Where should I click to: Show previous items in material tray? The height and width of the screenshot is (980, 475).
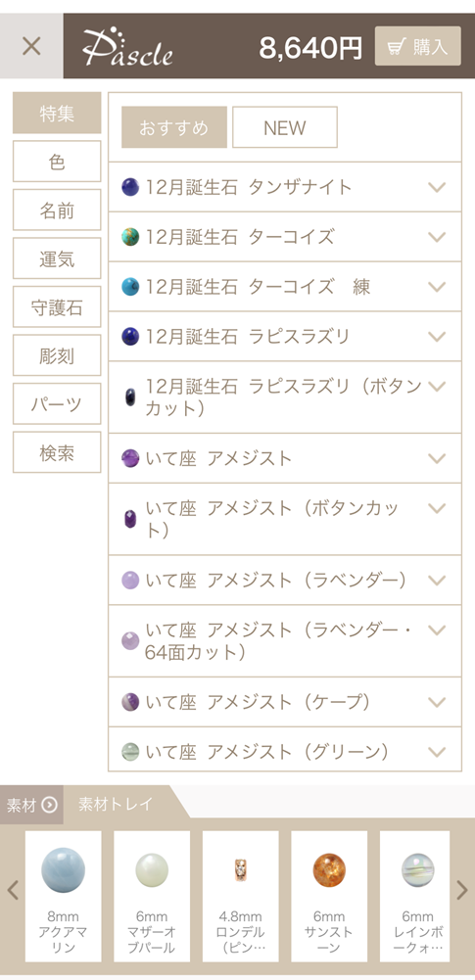click(13, 890)
